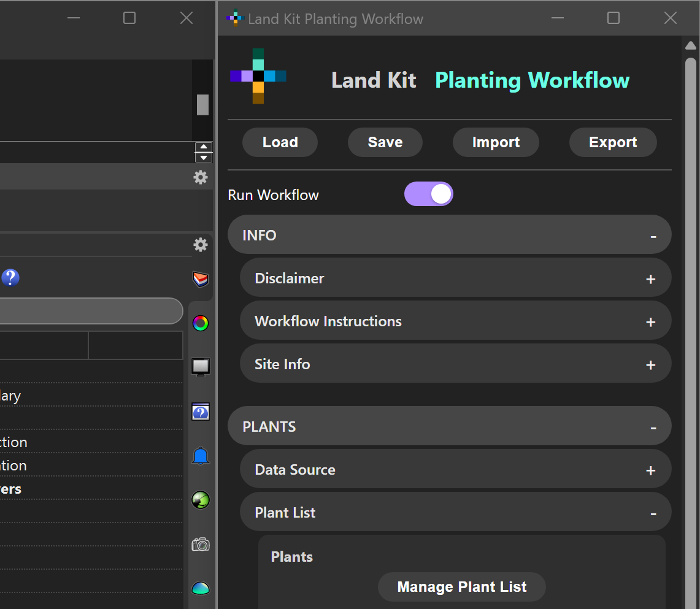Open the Layers panel icon in Rhino sidebar
Screen dimensions: 700x609
[x=201, y=279]
